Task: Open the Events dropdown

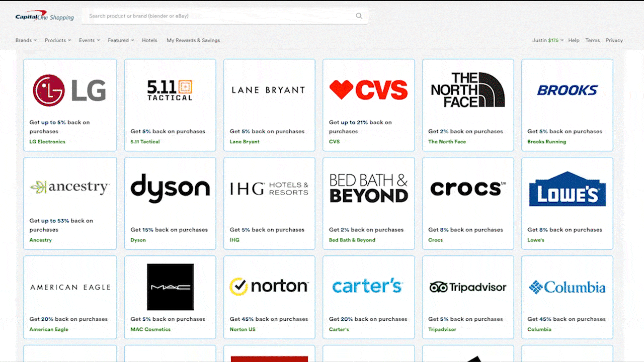Action: point(90,40)
